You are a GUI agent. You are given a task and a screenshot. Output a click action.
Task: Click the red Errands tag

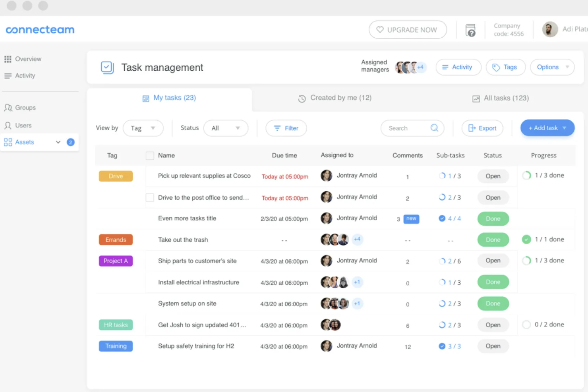[x=116, y=240]
